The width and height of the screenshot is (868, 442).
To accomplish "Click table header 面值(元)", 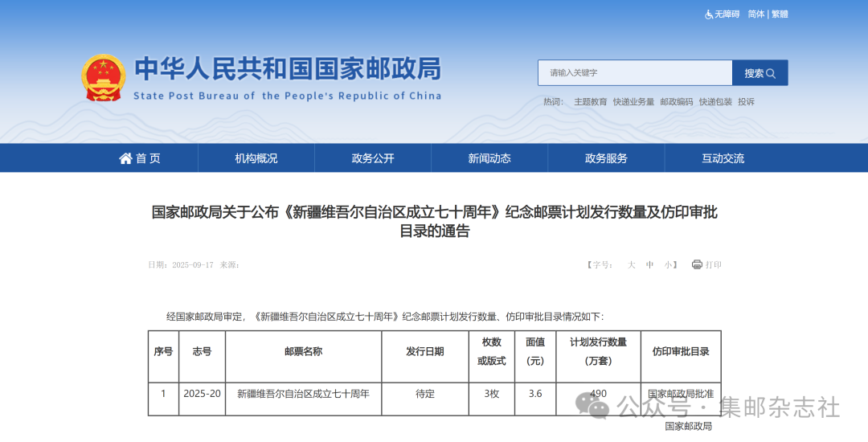I will point(535,352).
